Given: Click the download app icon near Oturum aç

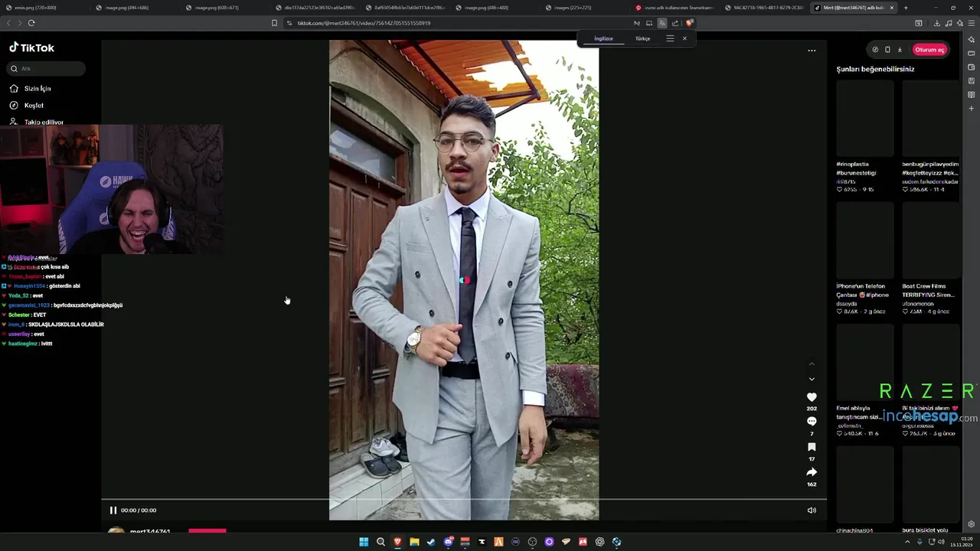Looking at the screenshot, I should click(900, 50).
